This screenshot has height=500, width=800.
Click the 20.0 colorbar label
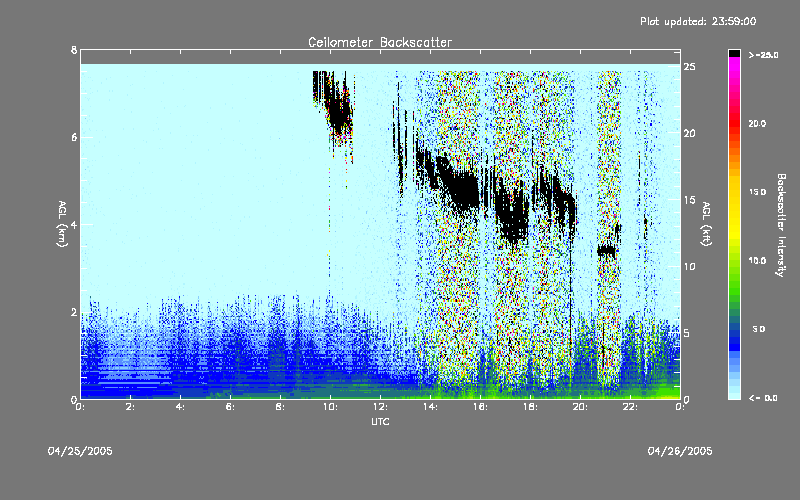pyautogui.click(x=757, y=124)
